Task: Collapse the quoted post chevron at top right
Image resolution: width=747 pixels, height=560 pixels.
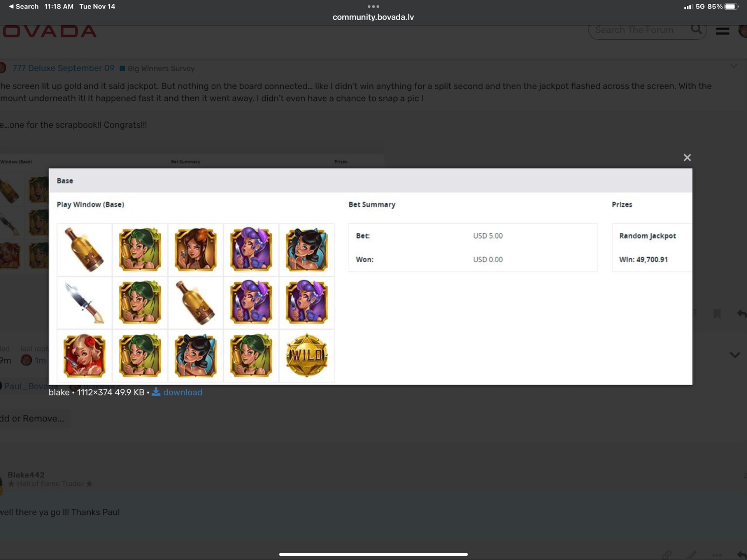Action: (x=733, y=66)
